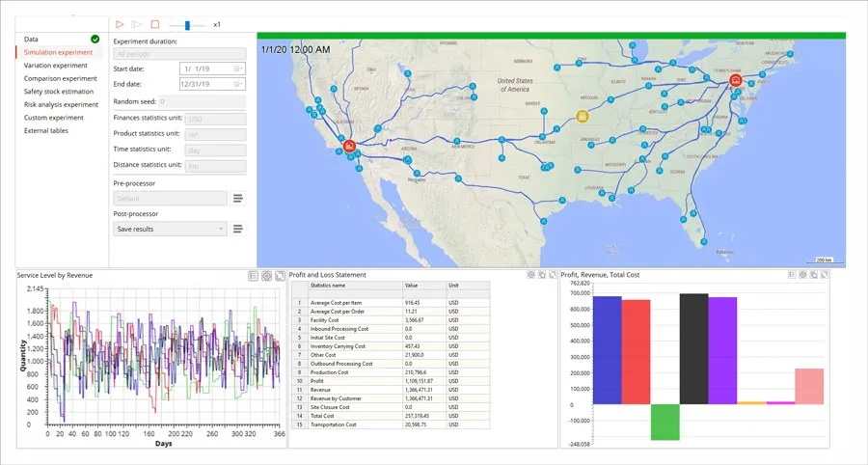Maximize the Profit, Revenue, Total Cost panel
This screenshot has height=465, width=868.
(825, 275)
